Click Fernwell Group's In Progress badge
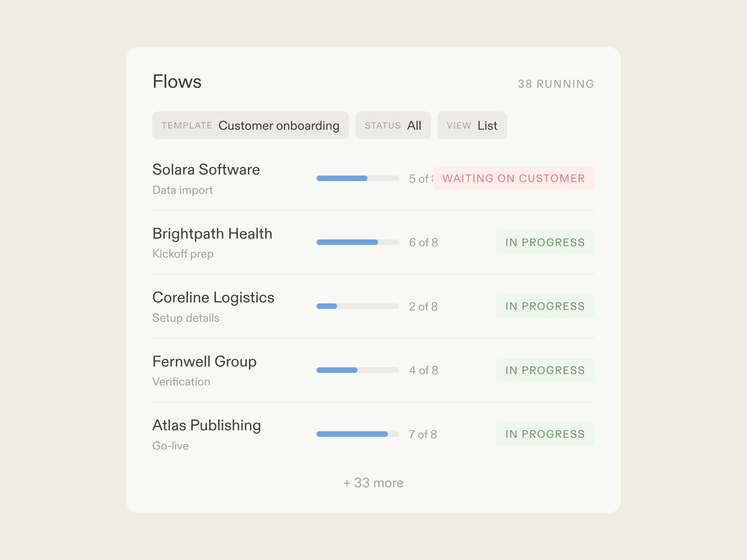The image size is (747, 560). [545, 370]
